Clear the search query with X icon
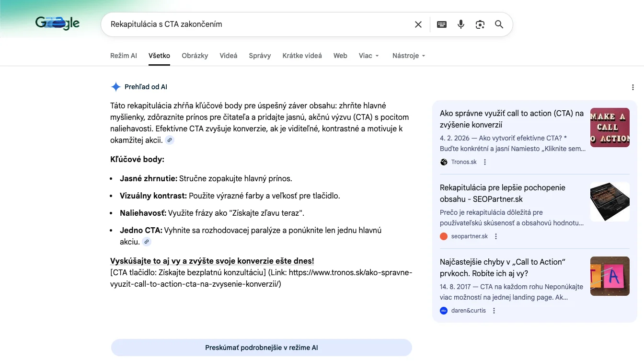Screen dimensions: 644x361 418,24
